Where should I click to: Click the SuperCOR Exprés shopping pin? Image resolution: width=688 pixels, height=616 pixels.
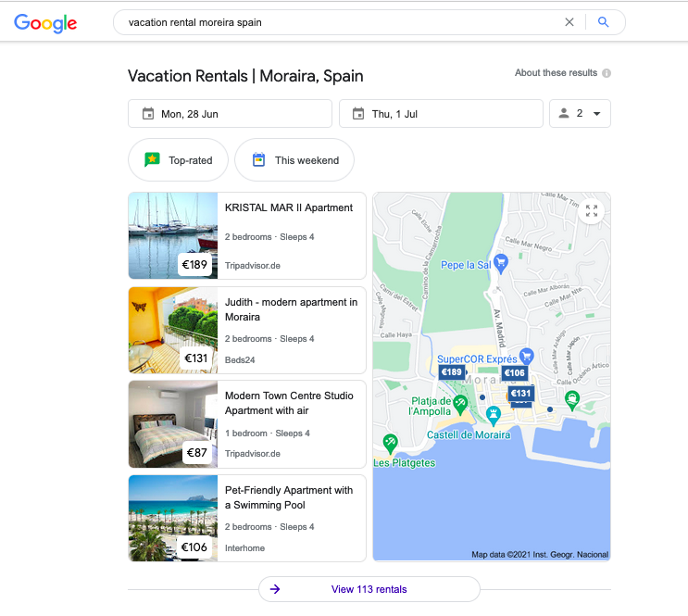pos(526,357)
